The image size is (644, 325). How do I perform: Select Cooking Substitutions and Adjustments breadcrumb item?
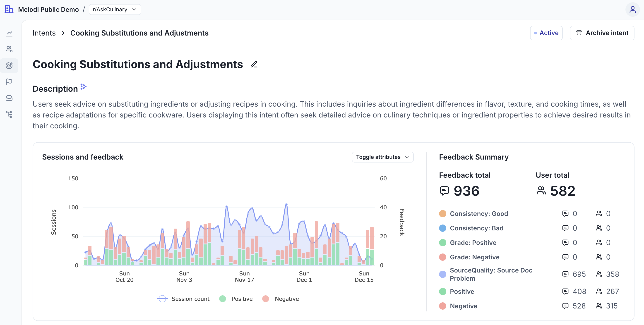click(x=139, y=33)
